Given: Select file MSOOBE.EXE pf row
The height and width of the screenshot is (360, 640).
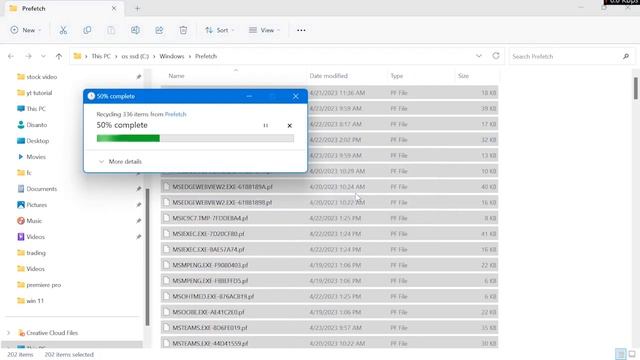Looking at the screenshot, I should pos(329,312).
